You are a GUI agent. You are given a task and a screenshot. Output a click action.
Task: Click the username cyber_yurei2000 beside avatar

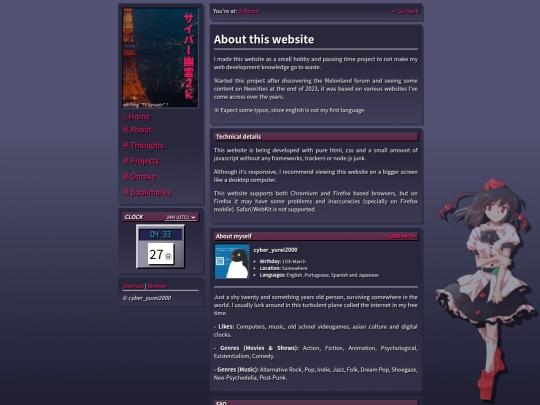pos(276,250)
